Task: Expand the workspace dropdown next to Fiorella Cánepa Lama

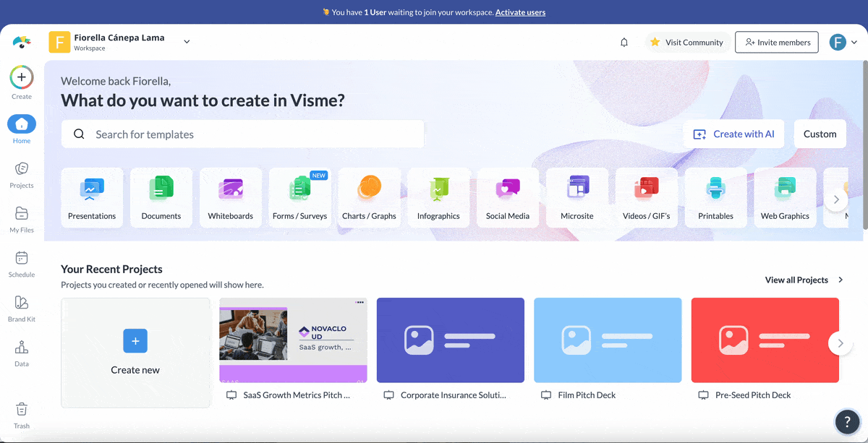Action: [187, 41]
